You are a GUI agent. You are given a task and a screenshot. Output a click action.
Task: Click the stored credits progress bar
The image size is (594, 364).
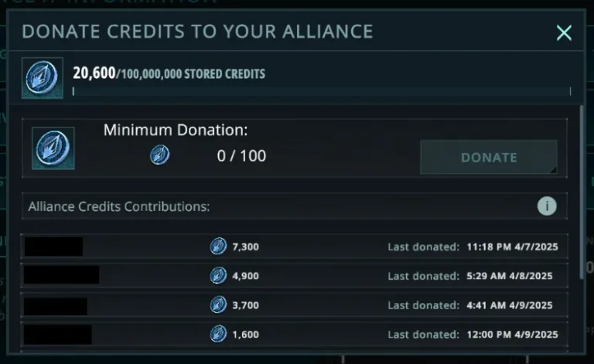(x=322, y=91)
